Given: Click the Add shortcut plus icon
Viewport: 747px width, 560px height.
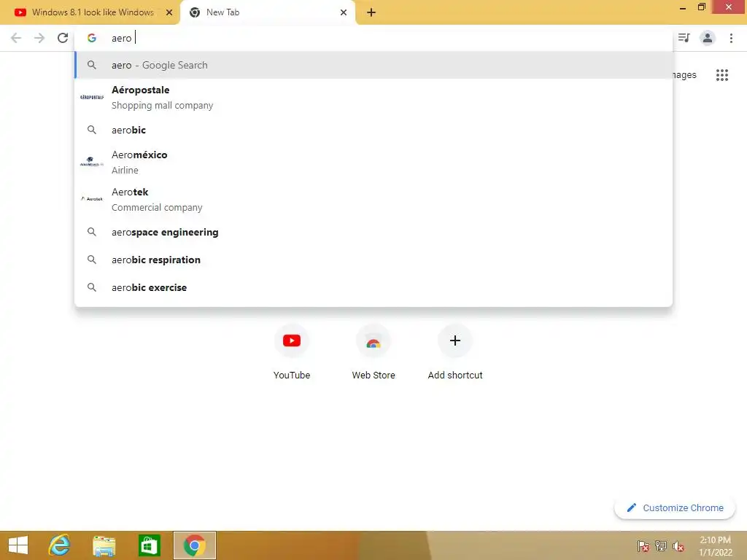Looking at the screenshot, I should (455, 341).
